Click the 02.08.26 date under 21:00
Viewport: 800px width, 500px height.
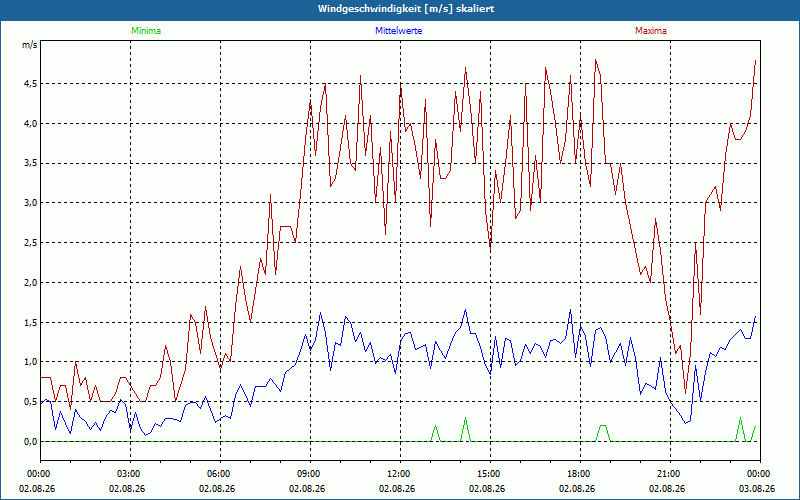667,489
